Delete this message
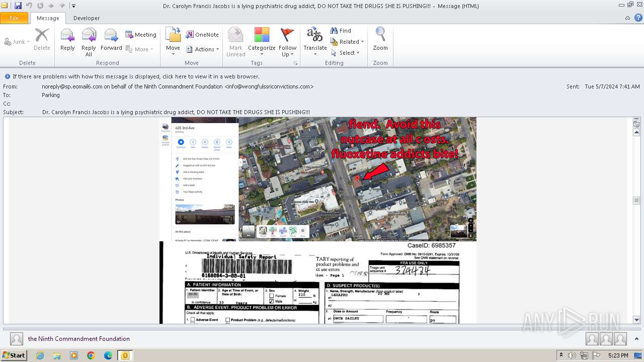 pos(42,39)
